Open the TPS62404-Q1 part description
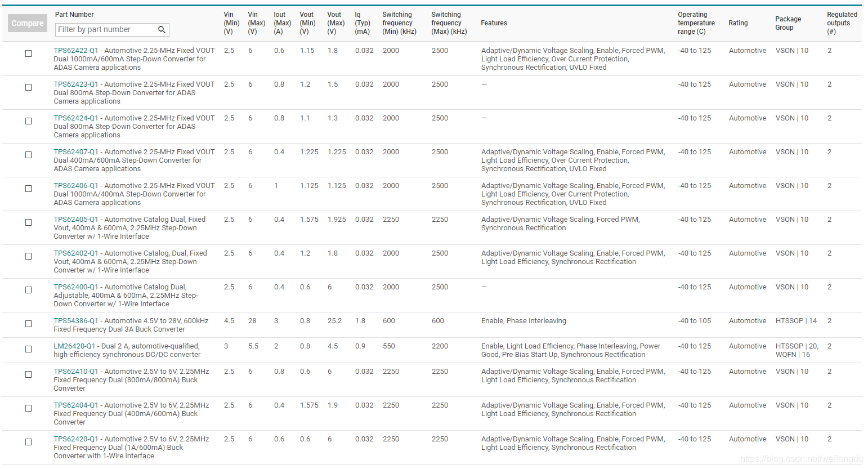 click(131, 414)
